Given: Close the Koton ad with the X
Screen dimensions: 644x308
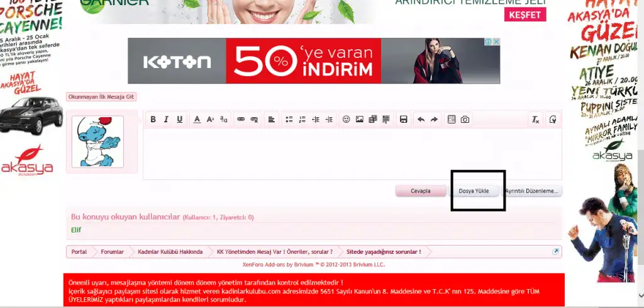Looking at the screenshot, I should [496, 42].
